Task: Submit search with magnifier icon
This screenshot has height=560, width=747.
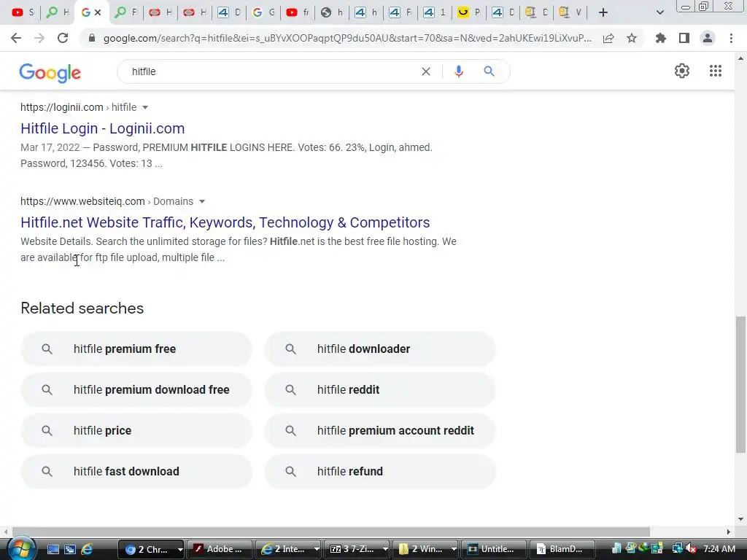Action: pos(489,71)
